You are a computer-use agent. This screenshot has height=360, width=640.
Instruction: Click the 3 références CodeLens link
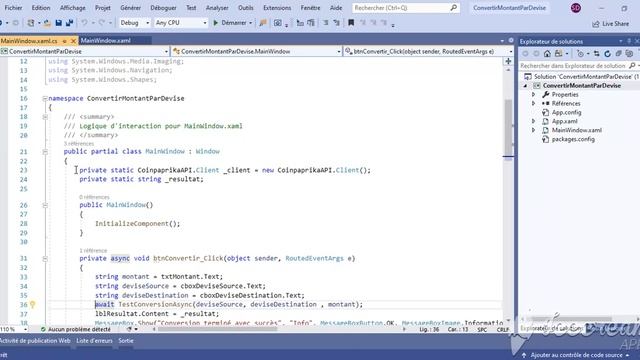(x=79, y=144)
